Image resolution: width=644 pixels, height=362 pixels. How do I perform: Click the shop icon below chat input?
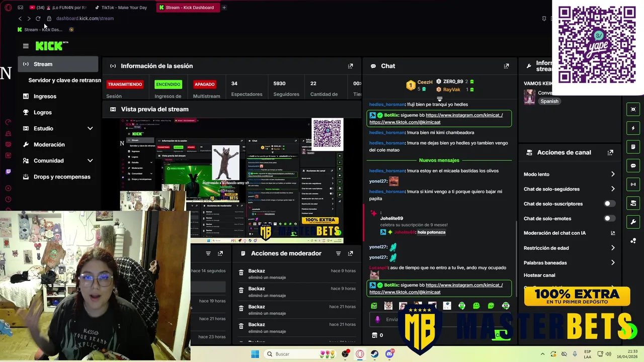coord(374,335)
